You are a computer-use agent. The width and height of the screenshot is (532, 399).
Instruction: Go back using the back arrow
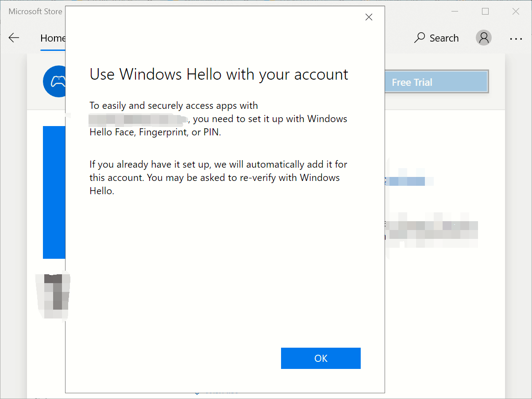(x=14, y=38)
